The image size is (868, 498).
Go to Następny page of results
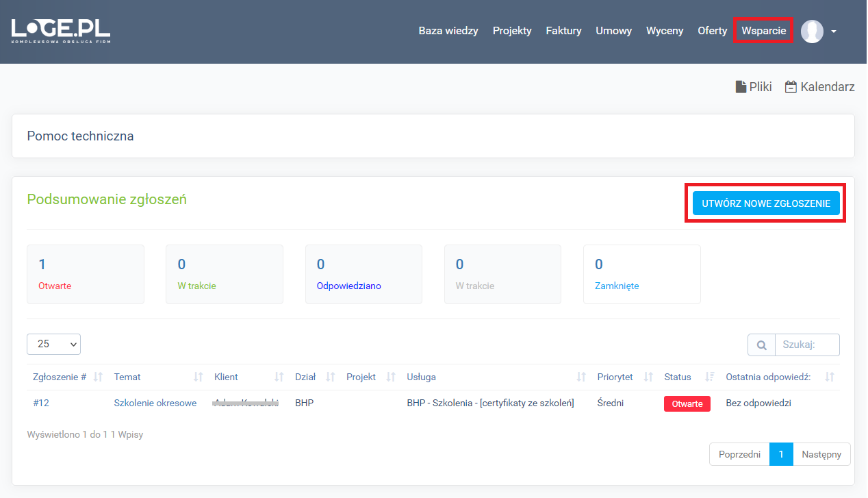tap(821, 454)
